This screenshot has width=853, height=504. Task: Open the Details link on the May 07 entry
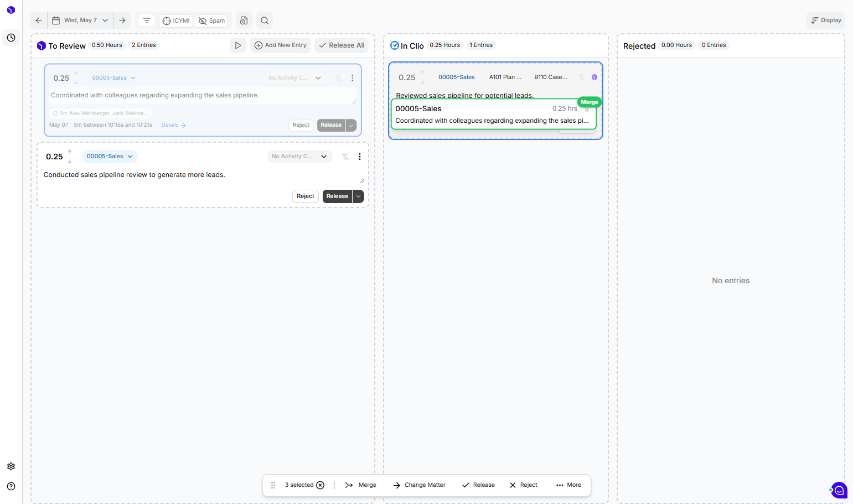pos(173,125)
